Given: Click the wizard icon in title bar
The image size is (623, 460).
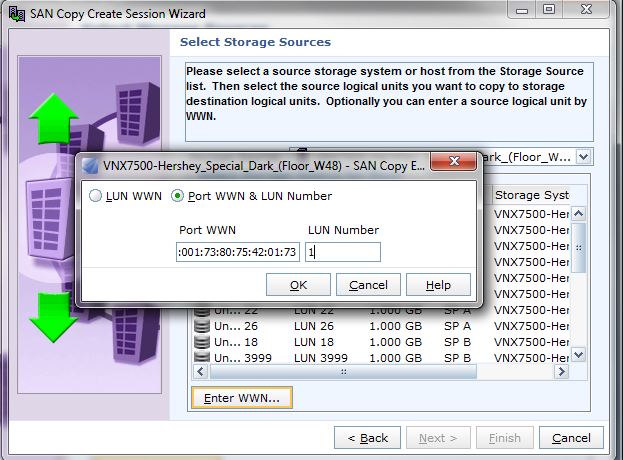Looking at the screenshot, I should pyautogui.click(x=17, y=14).
